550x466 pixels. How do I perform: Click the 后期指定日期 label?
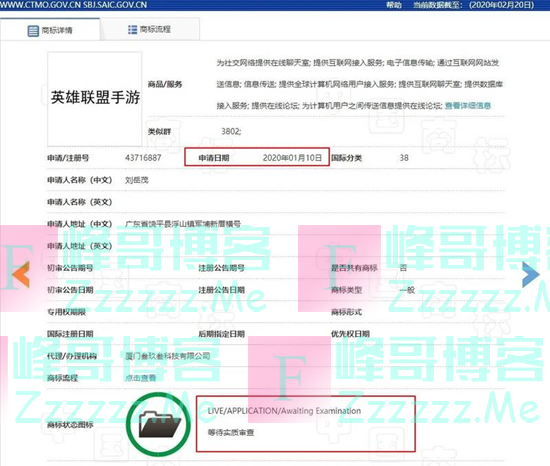[x=222, y=334]
